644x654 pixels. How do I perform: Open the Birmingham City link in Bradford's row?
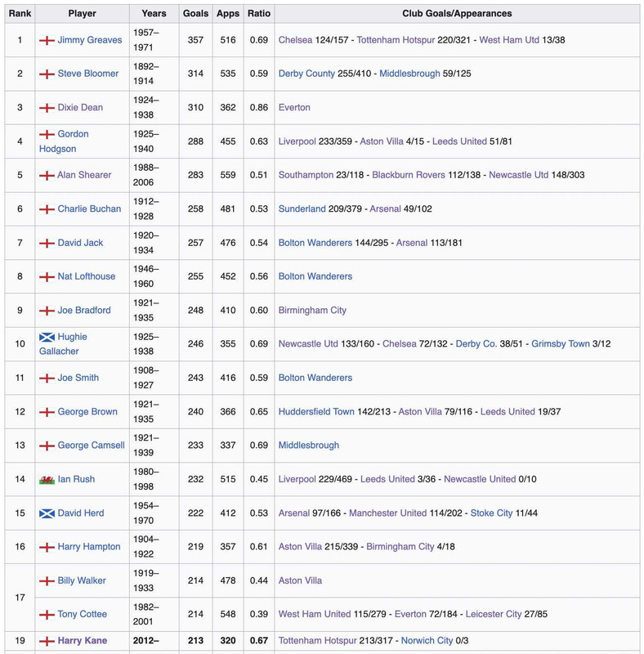click(x=312, y=311)
